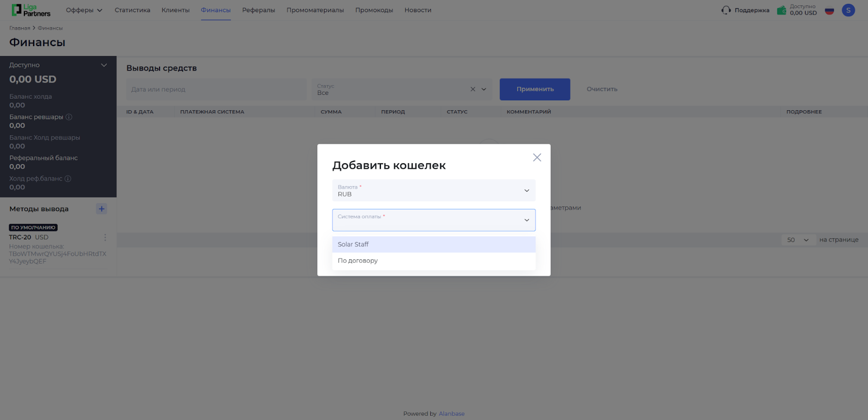The image size is (868, 420).
Task: Choose Solar Staff payment system
Action: [x=434, y=244]
